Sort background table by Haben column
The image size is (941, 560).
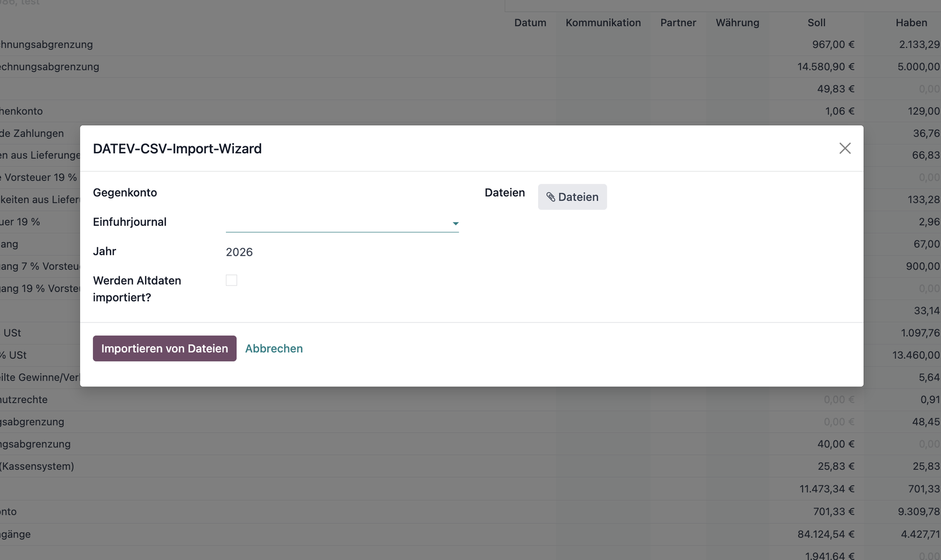click(912, 23)
